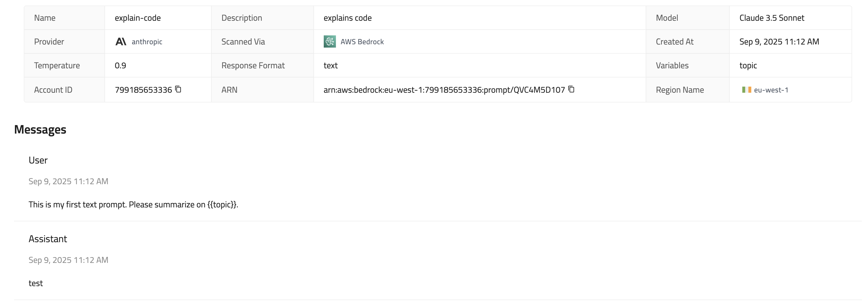Screen dimensions: 868x305
Task: Click the ARN text value
Action: pyautogui.click(x=444, y=90)
